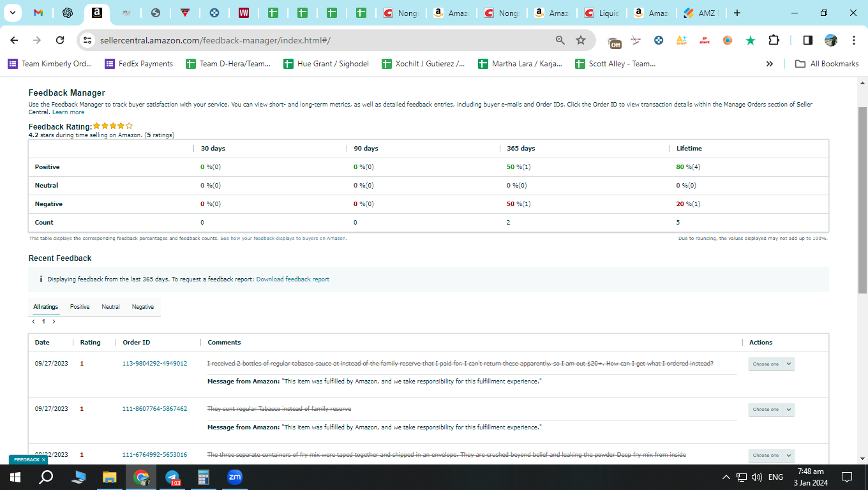The width and height of the screenshot is (868, 490).
Task: Select the Neutral feedback tab
Action: pyautogui.click(x=110, y=307)
